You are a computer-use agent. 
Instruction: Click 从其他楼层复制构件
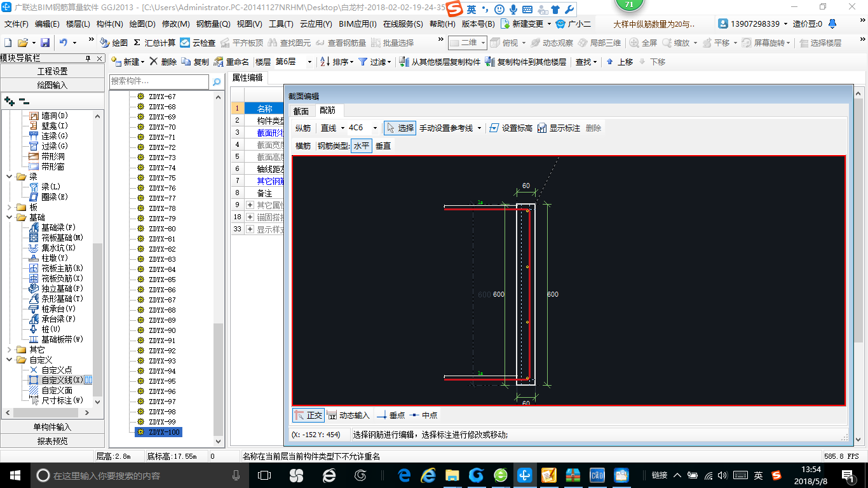[440, 62]
